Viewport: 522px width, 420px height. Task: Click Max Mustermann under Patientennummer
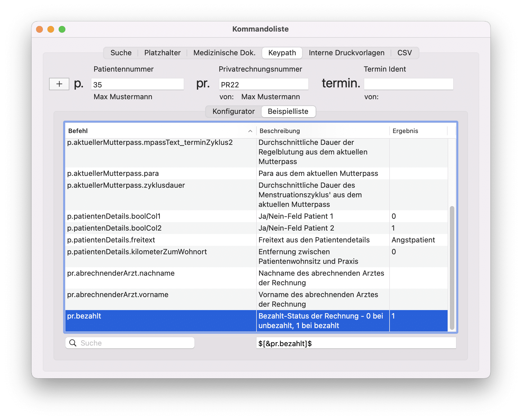[x=123, y=97]
